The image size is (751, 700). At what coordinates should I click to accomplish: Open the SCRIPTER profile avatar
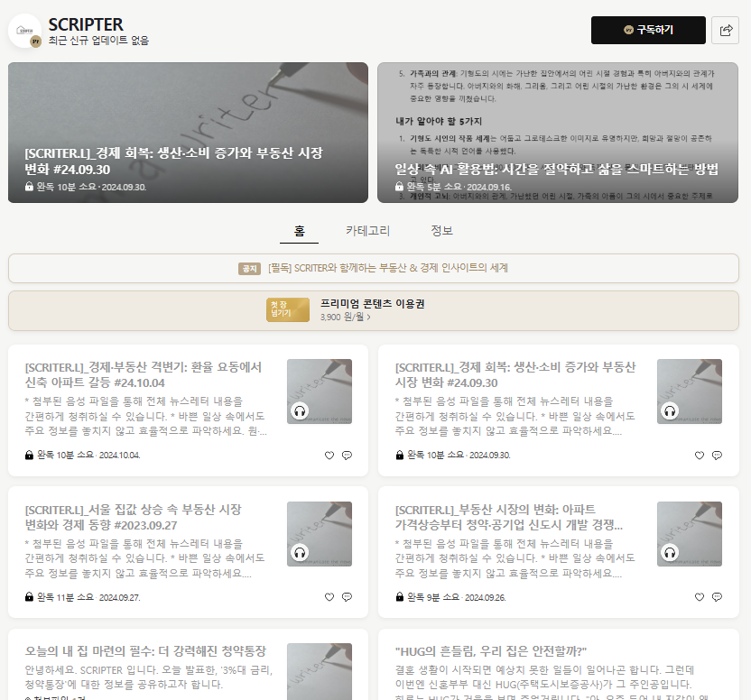pos(25,31)
